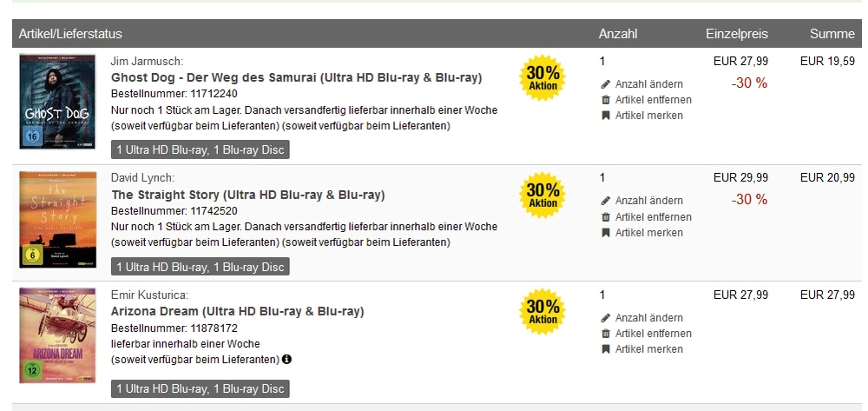Open the Ghost Dog cover thumbnail
868x411 pixels.
pos(57,102)
